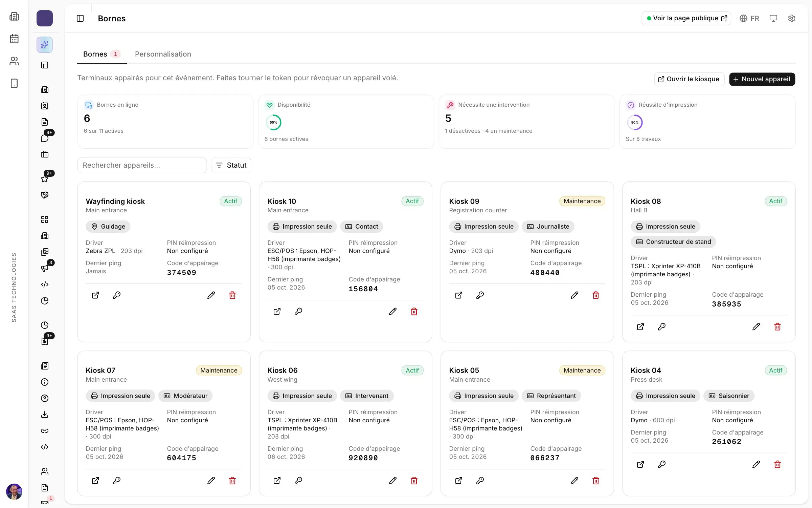Open Kiosk 08 external link icon
812x508 pixels.
pos(640,327)
